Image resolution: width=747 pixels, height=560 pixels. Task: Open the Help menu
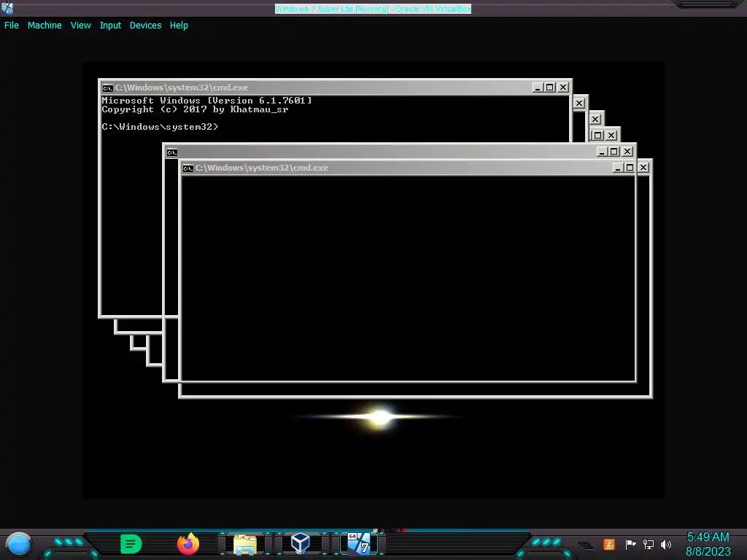(179, 26)
